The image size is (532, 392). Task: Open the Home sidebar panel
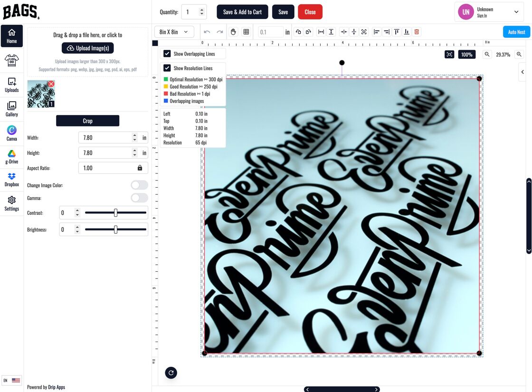[x=11, y=36]
